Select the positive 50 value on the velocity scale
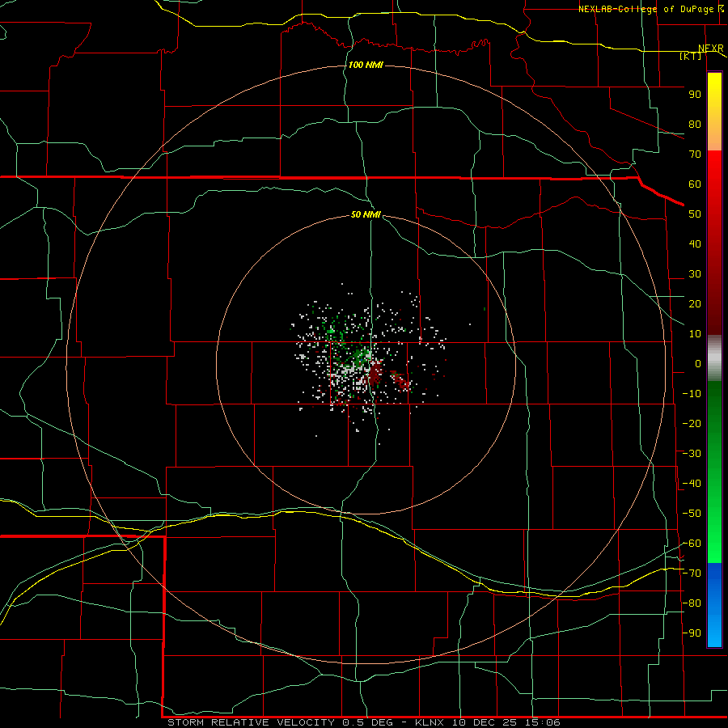 click(695, 214)
